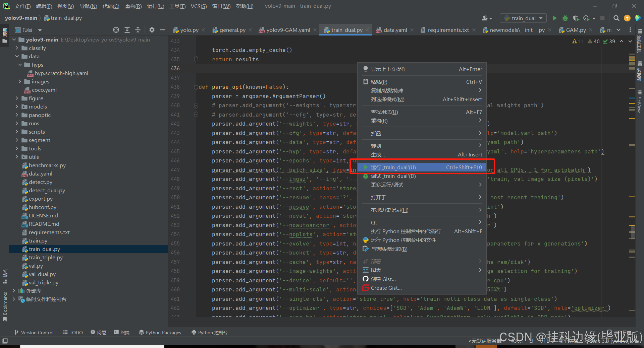This screenshot has height=348, width=644.
Task: Click the locate file target icon in Project panel
Action: pos(116,30)
